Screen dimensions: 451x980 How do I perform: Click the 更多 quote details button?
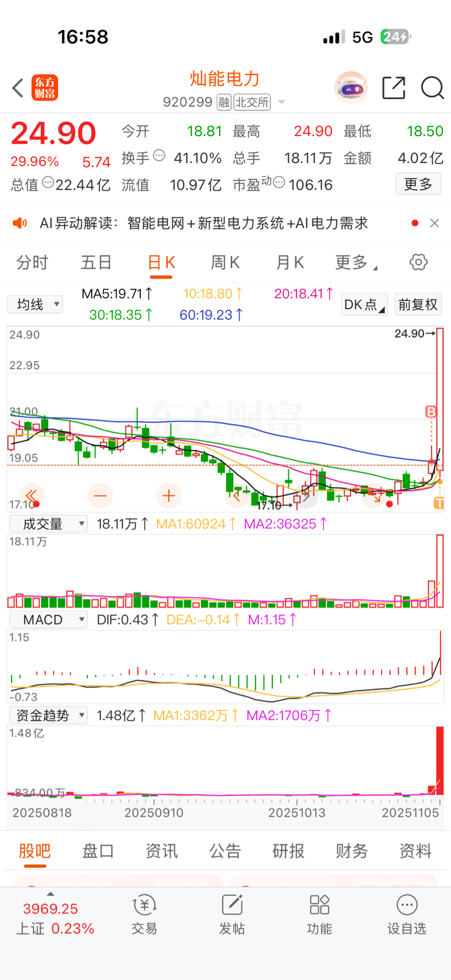coord(418,184)
